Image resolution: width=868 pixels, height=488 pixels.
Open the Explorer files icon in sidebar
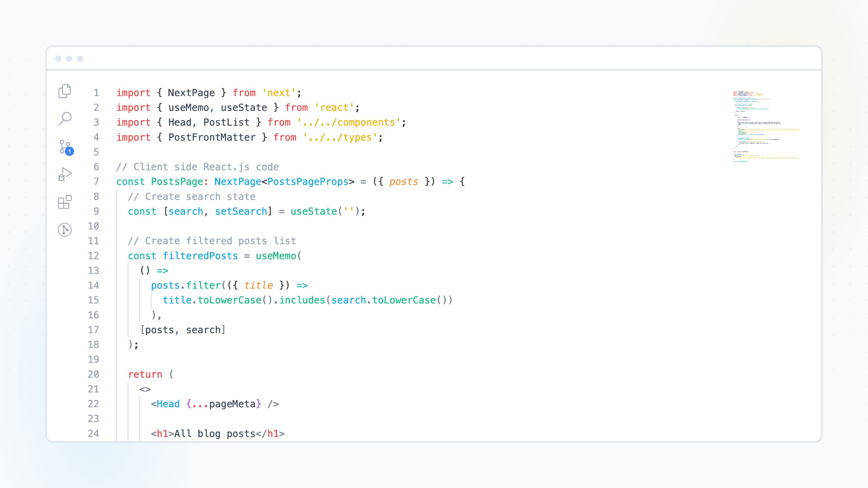coord(65,91)
